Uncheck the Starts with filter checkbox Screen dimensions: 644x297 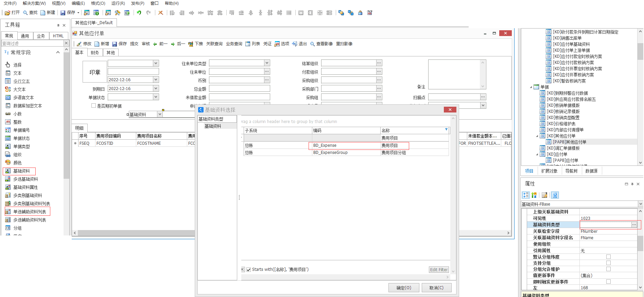(249, 269)
